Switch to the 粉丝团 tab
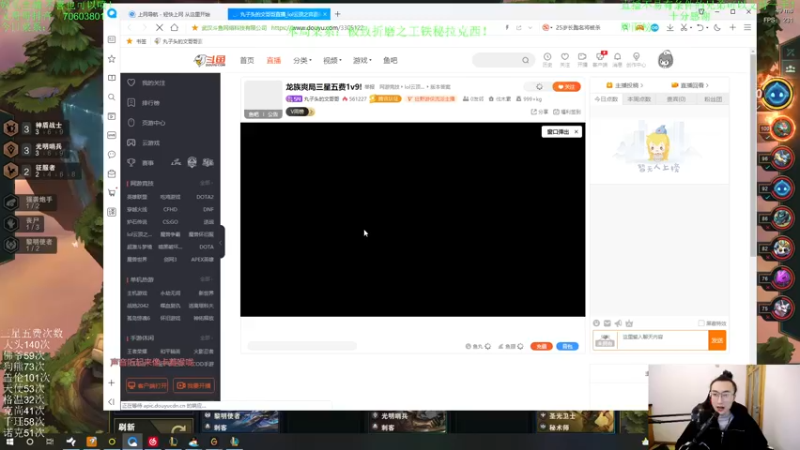This screenshot has height=450, width=800. pyautogui.click(x=713, y=99)
